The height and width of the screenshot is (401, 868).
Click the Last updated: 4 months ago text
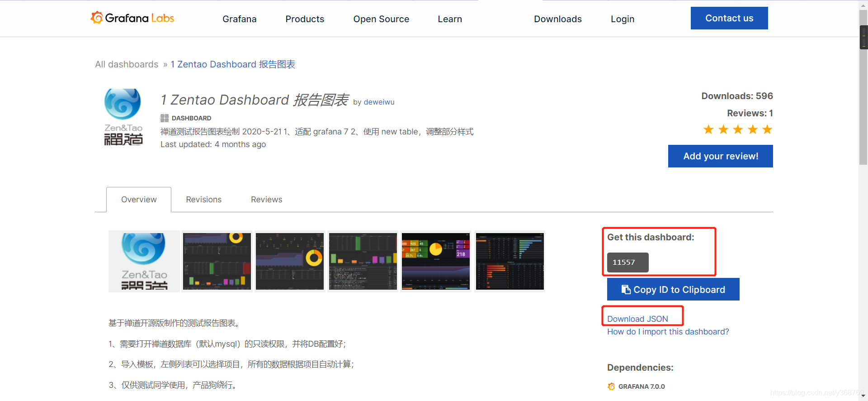tap(213, 144)
